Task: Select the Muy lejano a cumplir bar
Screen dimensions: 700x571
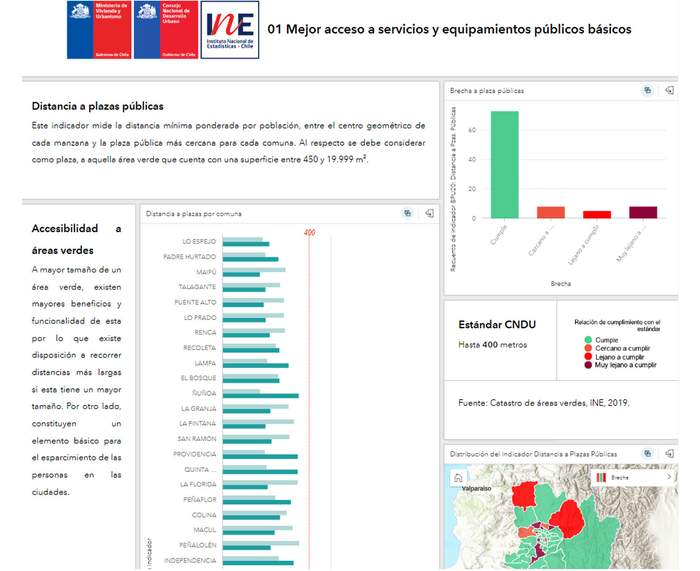Action: (x=643, y=212)
